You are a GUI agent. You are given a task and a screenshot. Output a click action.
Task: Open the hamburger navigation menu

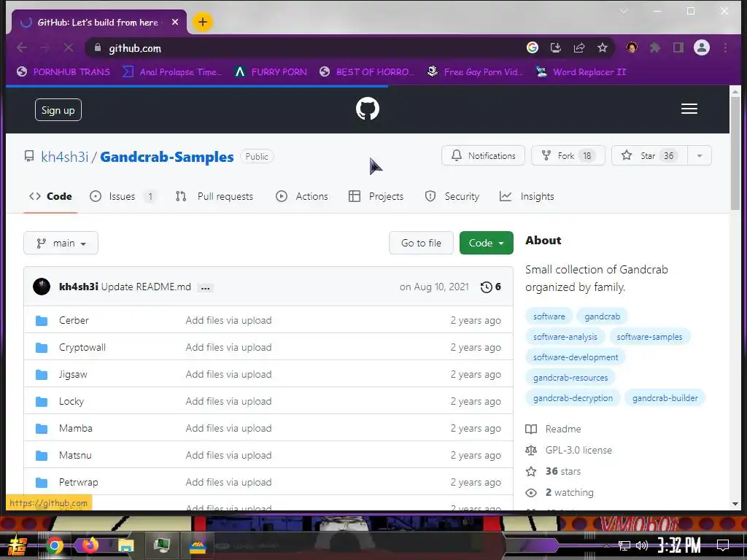[x=689, y=109]
